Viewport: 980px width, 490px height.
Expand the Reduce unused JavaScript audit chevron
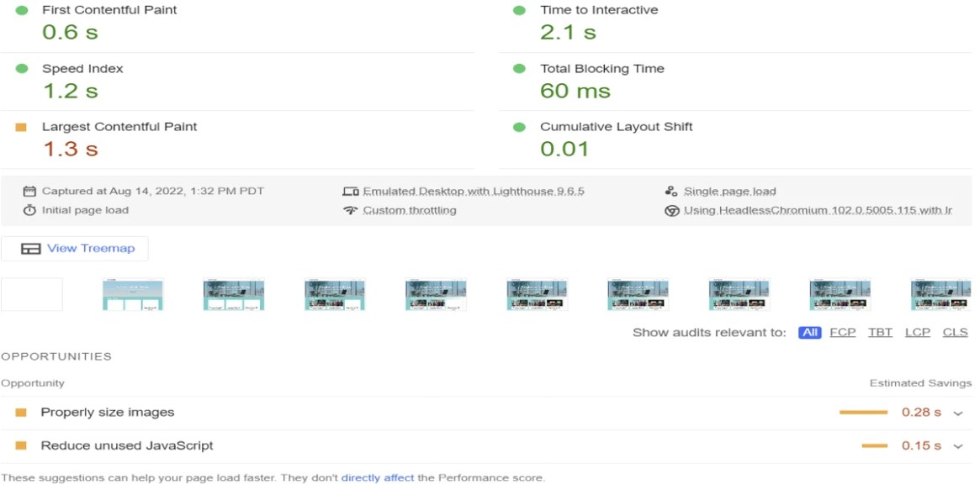coord(958,446)
